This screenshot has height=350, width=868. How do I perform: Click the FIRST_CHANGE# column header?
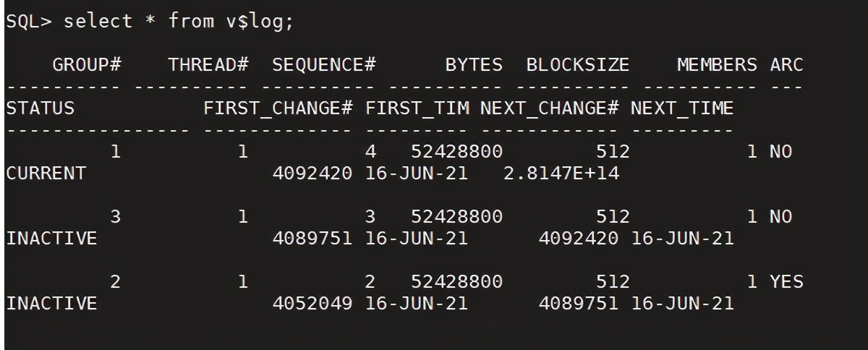[278, 108]
